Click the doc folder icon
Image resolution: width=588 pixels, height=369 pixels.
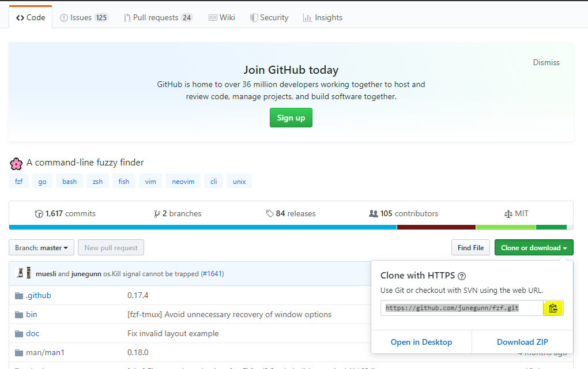click(x=19, y=334)
